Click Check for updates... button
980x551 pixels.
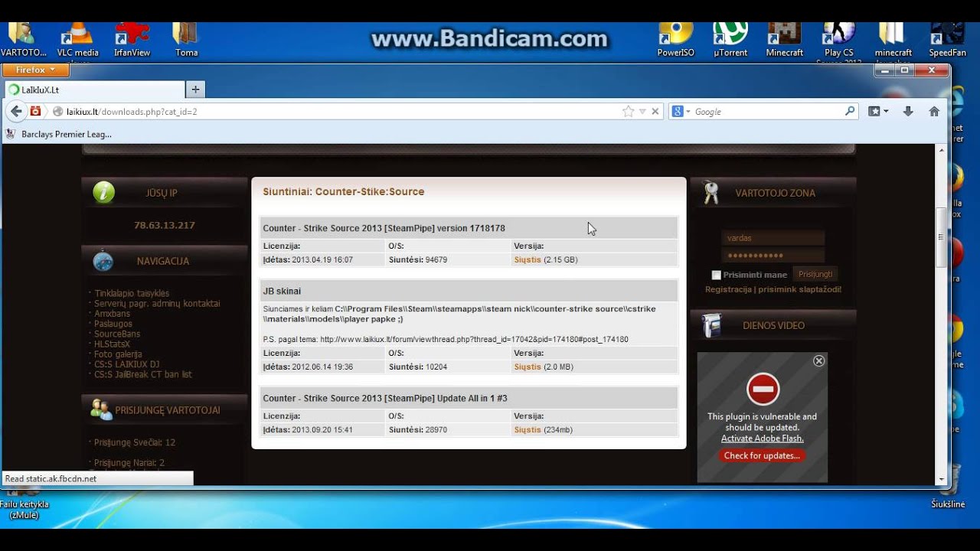tap(762, 455)
